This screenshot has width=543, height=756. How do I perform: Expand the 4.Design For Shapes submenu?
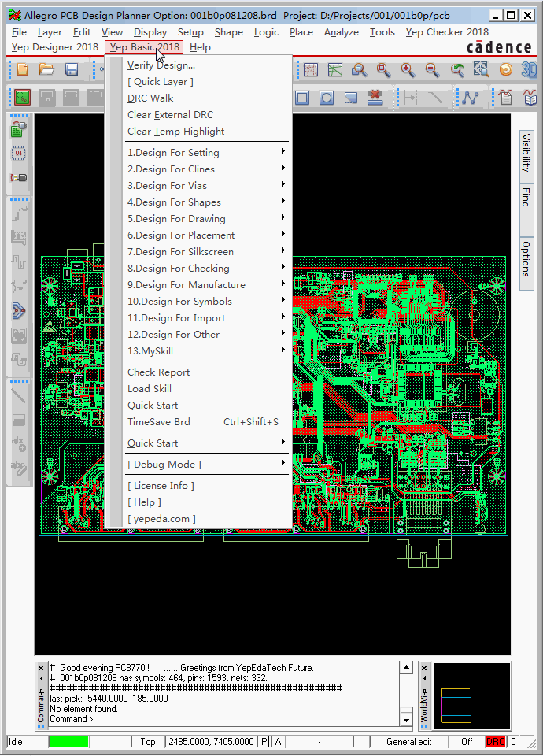pos(206,202)
